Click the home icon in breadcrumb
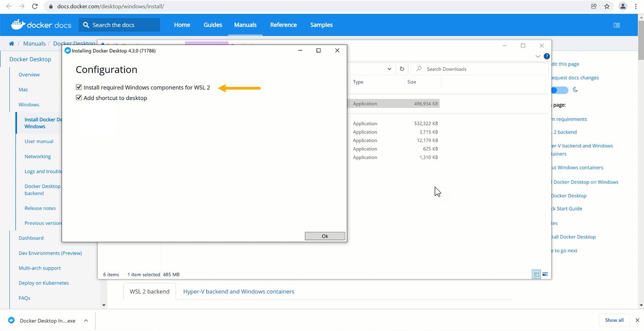The image size is (644, 331). point(11,43)
